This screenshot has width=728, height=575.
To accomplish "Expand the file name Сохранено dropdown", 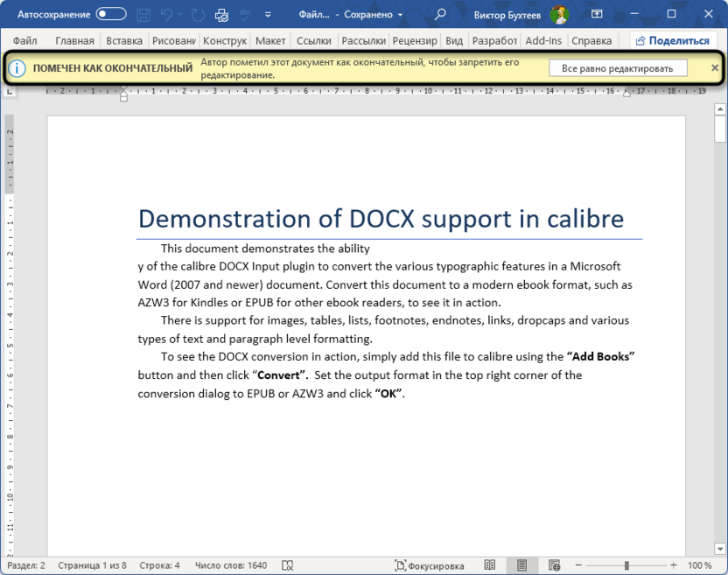I will point(400,15).
